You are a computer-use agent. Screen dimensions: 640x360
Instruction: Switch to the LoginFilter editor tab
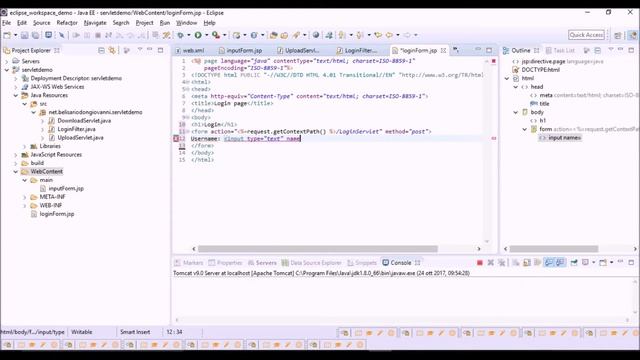358,51
